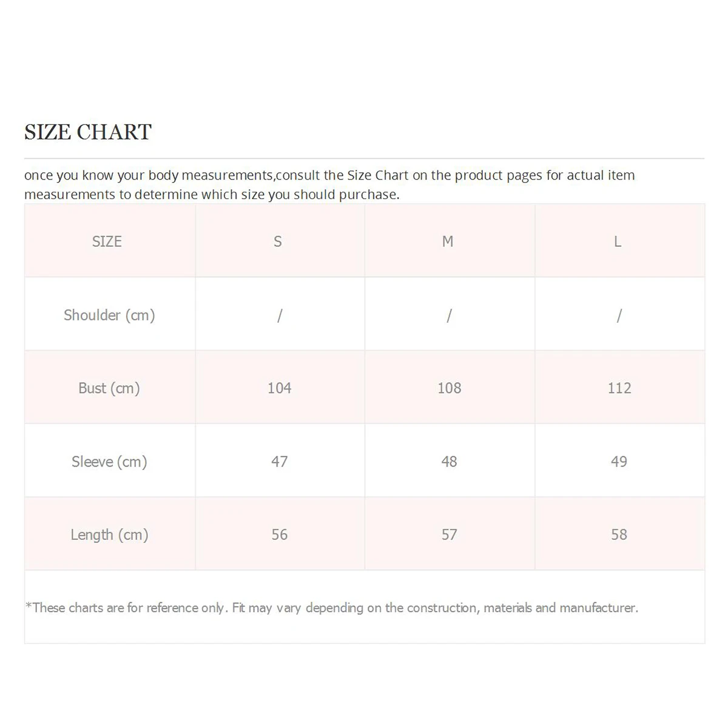The width and height of the screenshot is (728, 728).
Task: Select the L size column header
Action: pos(618,241)
